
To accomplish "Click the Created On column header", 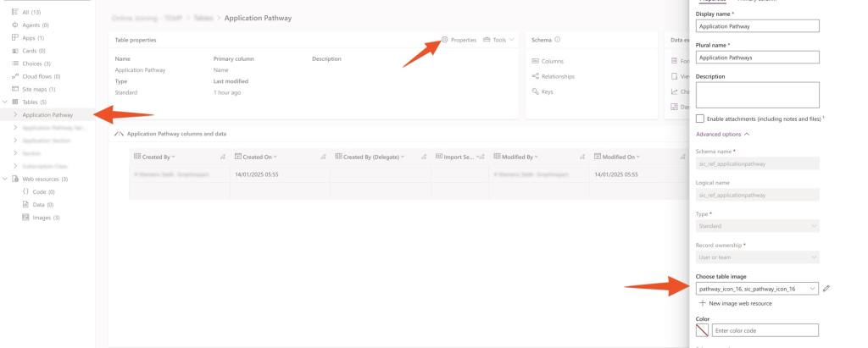I will point(259,157).
